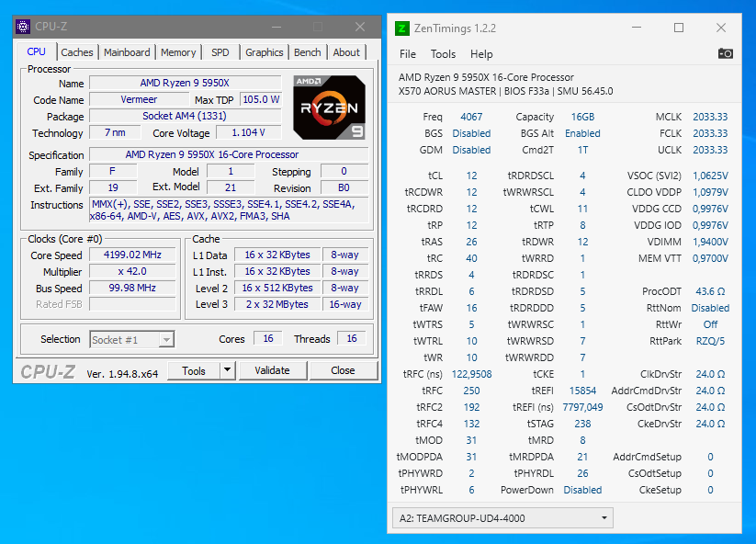The width and height of the screenshot is (756, 544).
Task: Open the Caches tab in CPU-Z
Action: point(76,52)
